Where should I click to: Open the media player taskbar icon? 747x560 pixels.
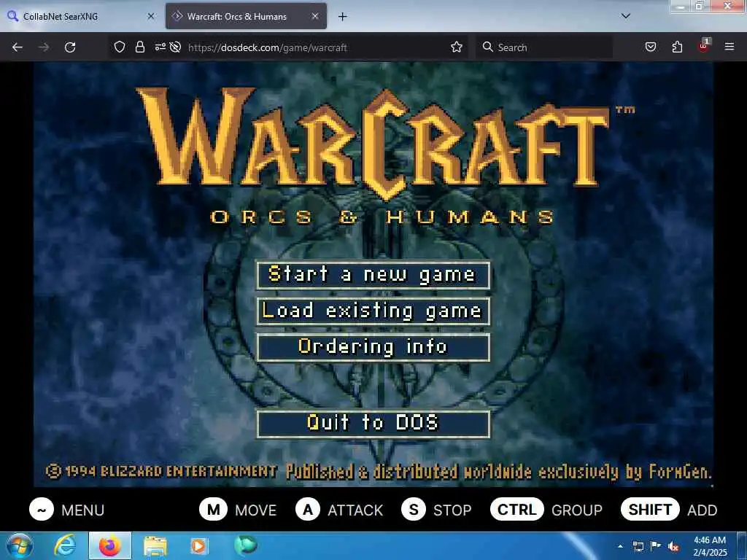tap(199, 546)
